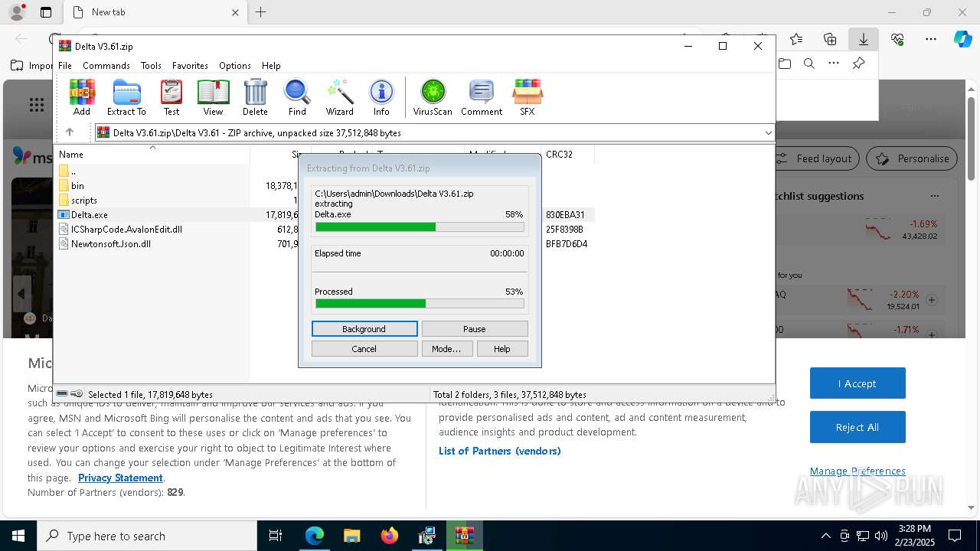This screenshot has height=551, width=980.
Task: Open WinRAR from the taskbar
Action: pyautogui.click(x=465, y=536)
